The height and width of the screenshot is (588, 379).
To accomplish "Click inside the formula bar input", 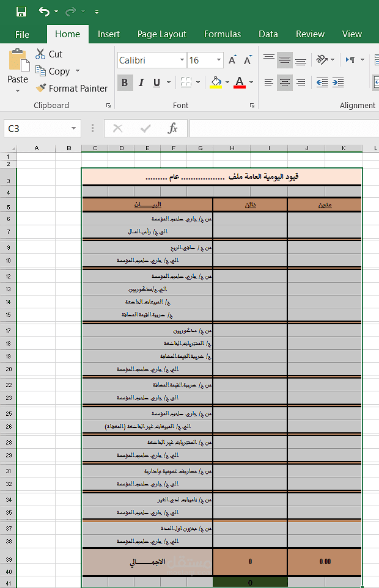I will click(x=284, y=129).
